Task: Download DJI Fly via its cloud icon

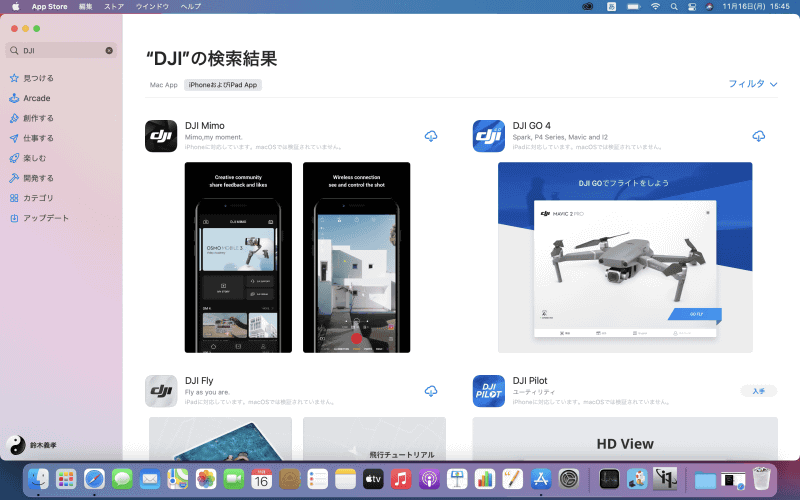Action: (x=431, y=391)
